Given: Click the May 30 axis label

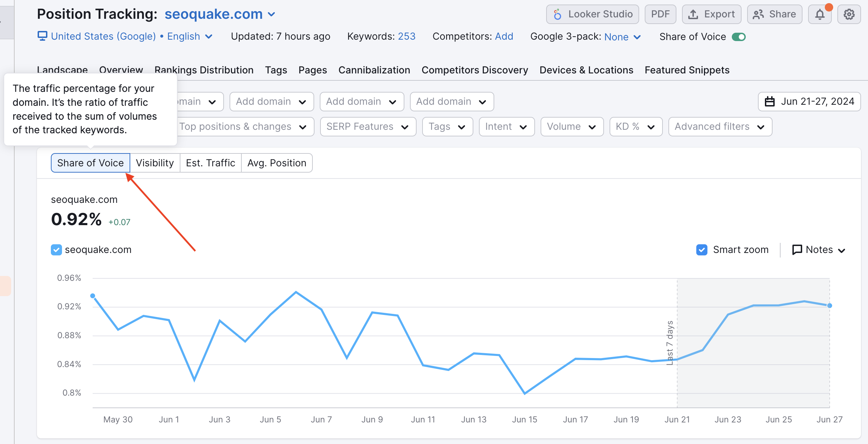Looking at the screenshot, I should point(118,419).
